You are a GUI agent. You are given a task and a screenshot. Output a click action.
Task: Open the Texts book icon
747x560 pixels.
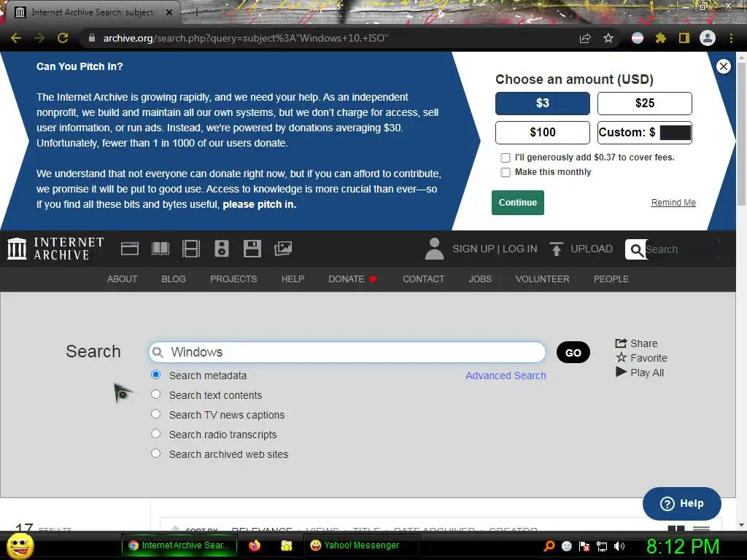coord(160,249)
